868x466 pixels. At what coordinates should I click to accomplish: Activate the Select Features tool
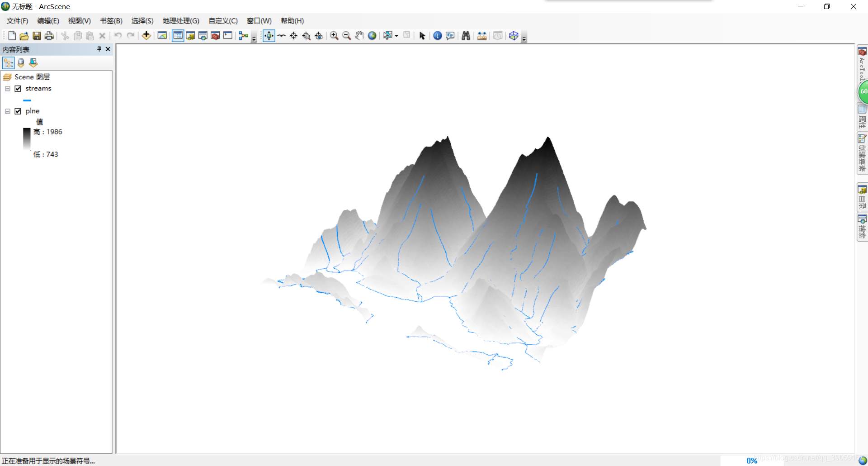click(x=387, y=36)
